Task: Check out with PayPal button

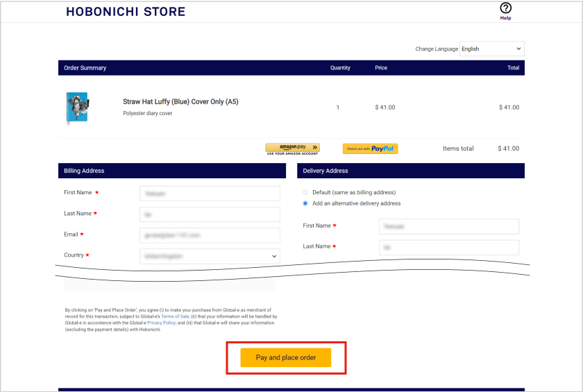Action: point(370,148)
